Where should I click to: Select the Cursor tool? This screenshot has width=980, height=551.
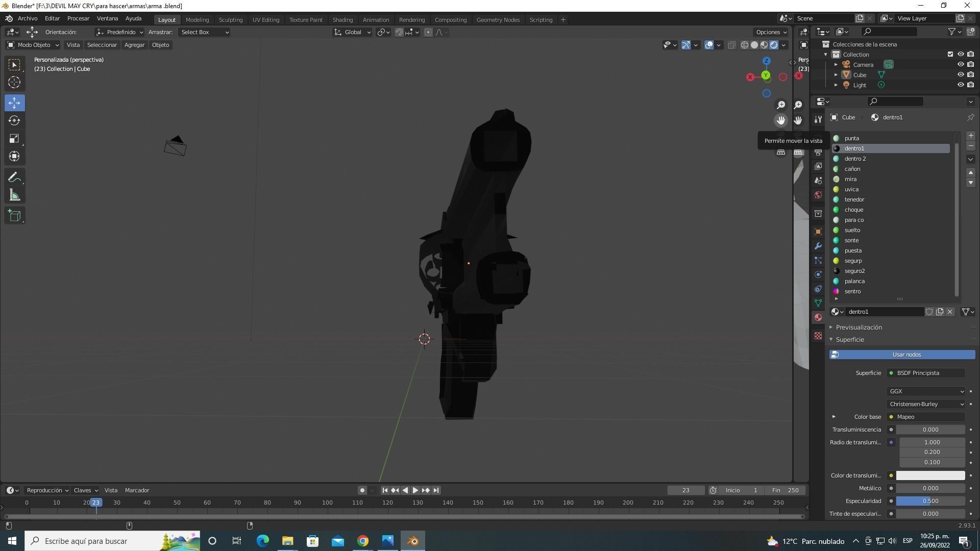[14, 82]
